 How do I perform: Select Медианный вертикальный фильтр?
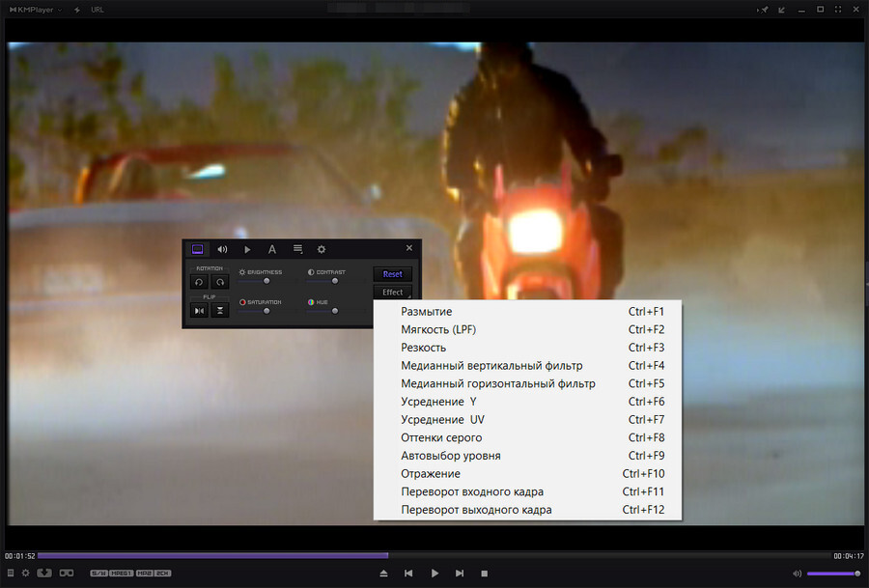527,365
